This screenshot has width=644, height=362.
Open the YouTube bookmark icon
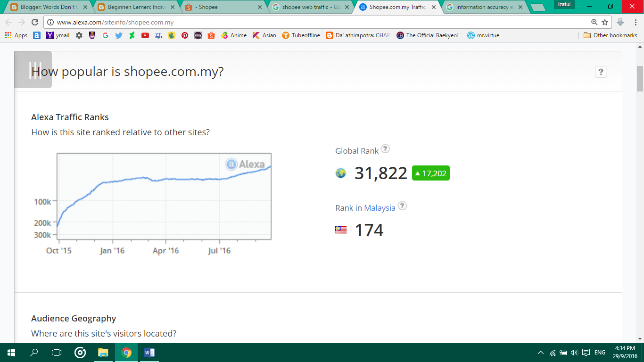(145, 35)
